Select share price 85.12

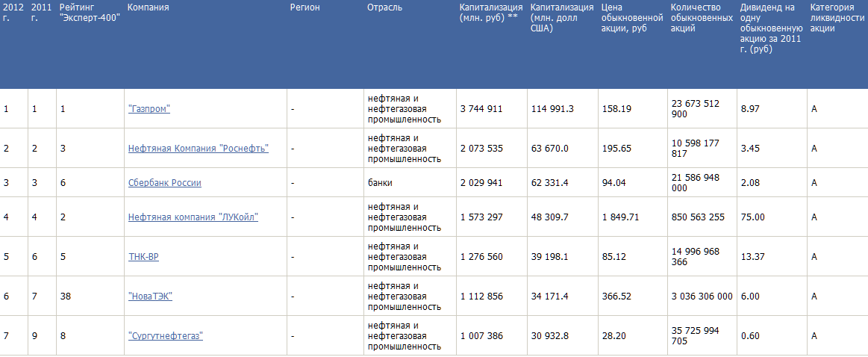(x=614, y=257)
